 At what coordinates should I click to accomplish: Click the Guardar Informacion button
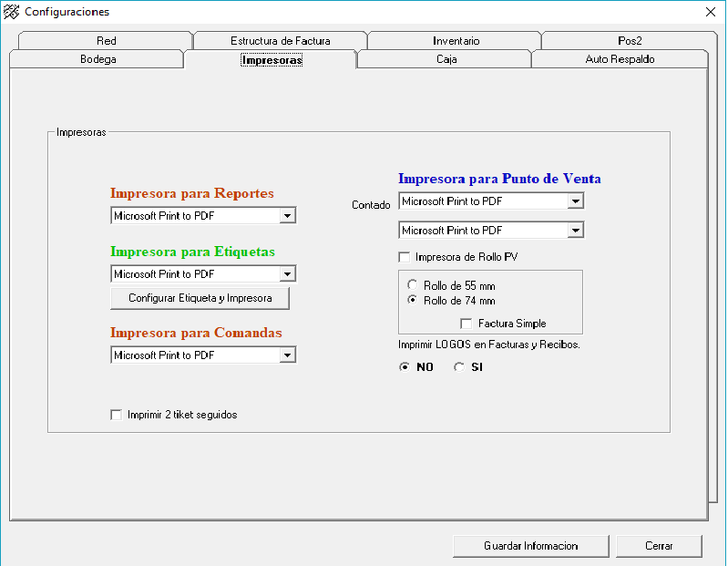pyautogui.click(x=530, y=546)
